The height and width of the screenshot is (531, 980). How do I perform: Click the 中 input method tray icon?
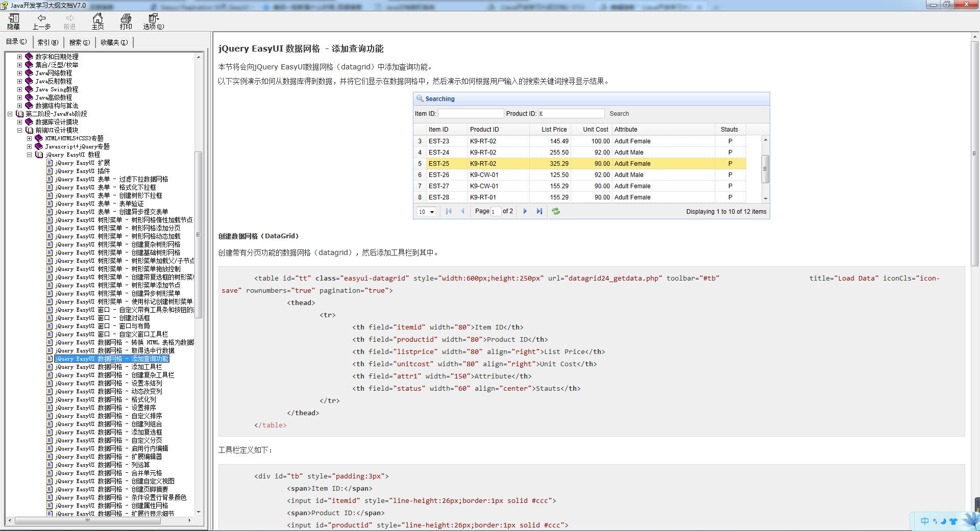(925, 521)
